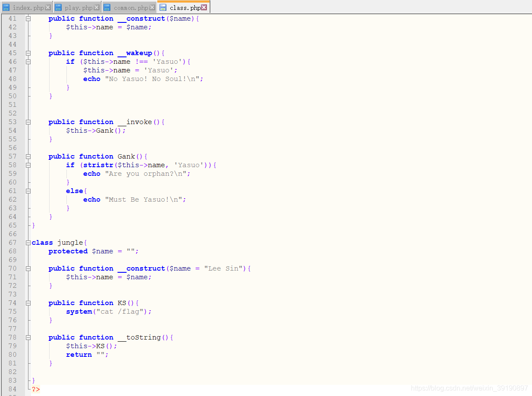The height and width of the screenshot is (396, 532).
Task: Collapse the __toString function fold at line 78
Action: click(28, 337)
